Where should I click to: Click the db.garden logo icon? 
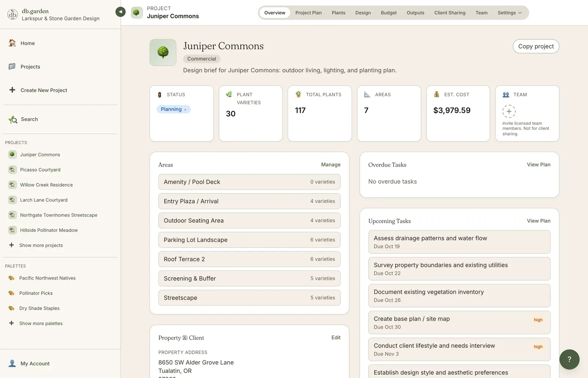click(12, 14)
